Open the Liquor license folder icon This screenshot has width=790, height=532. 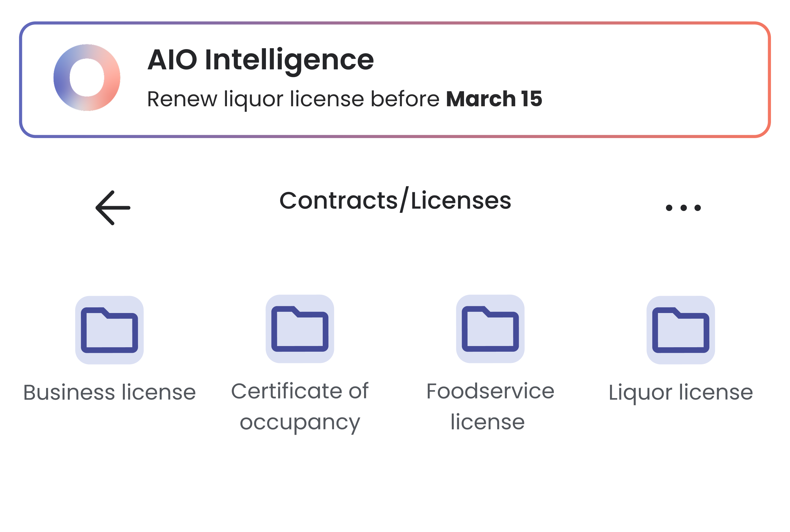point(681,330)
